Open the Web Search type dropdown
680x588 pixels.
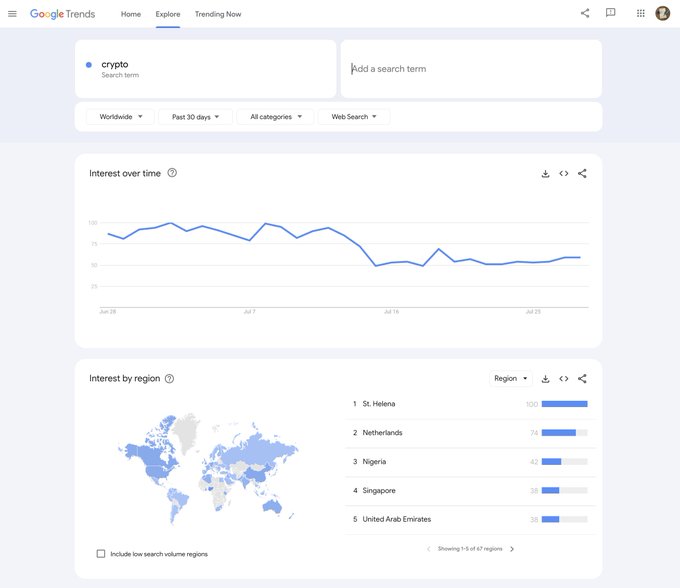click(x=354, y=117)
